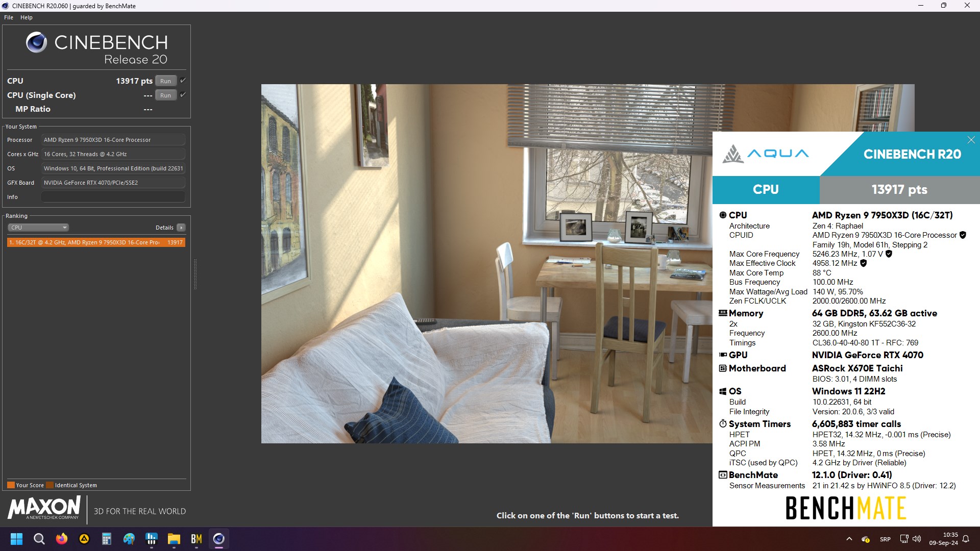Image resolution: width=980 pixels, height=551 pixels.
Task: Open the File menu
Action: click(9, 17)
